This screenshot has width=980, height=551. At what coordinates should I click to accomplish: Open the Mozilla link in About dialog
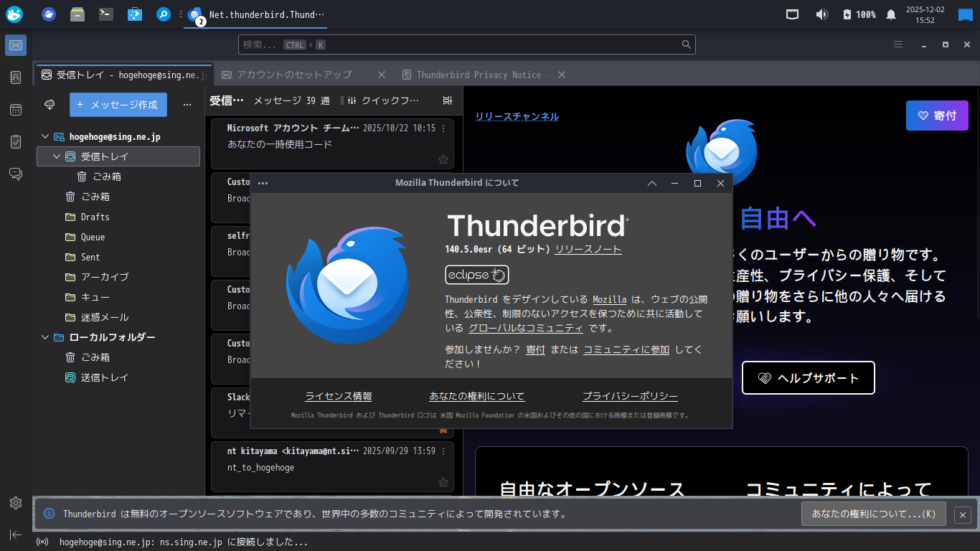click(610, 300)
